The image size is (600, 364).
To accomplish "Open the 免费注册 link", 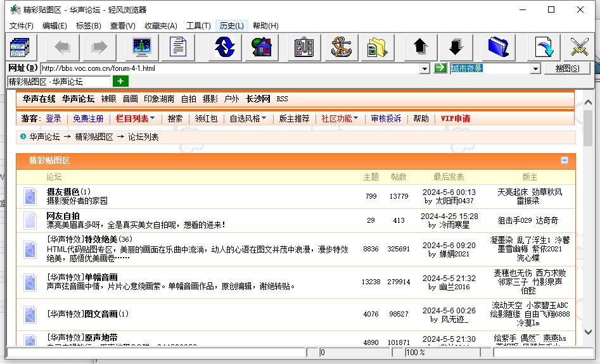I will tap(88, 118).
